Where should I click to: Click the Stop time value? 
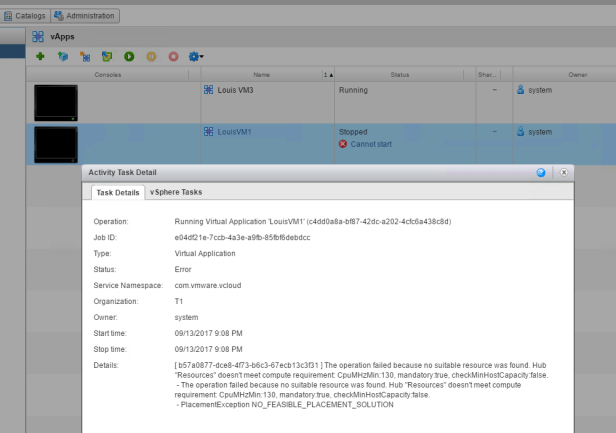click(x=209, y=349)
